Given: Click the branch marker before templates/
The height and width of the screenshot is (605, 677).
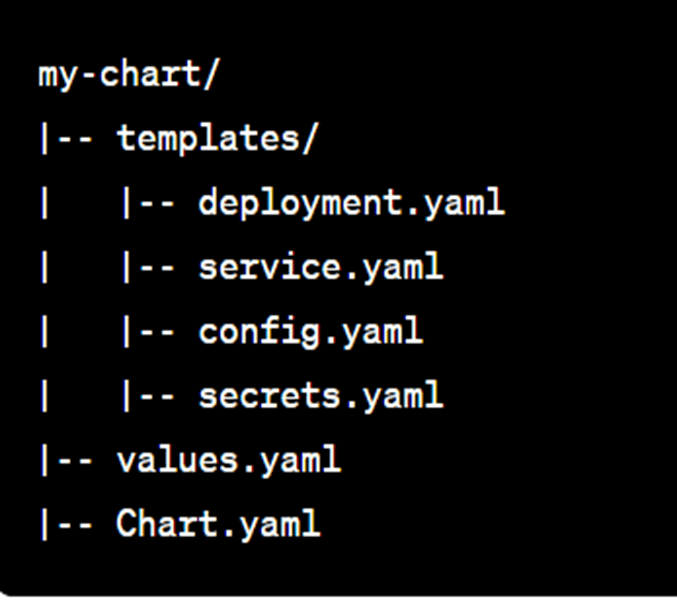Looking at the screenshot, I should click(66, 138).
